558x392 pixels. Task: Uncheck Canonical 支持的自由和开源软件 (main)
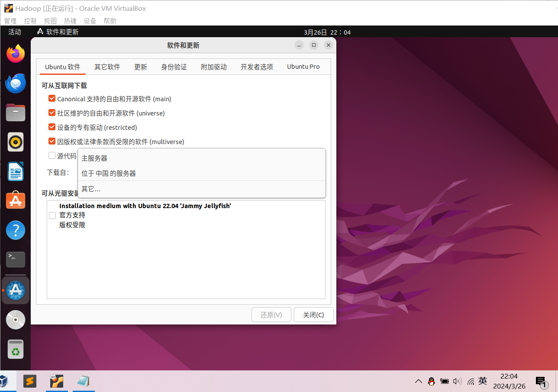52,99
